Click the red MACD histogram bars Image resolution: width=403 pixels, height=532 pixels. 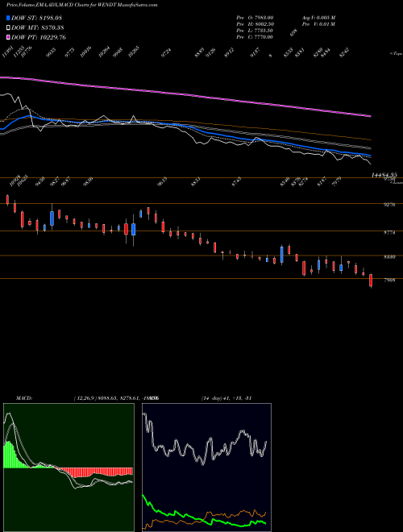(x=95, y=472)
